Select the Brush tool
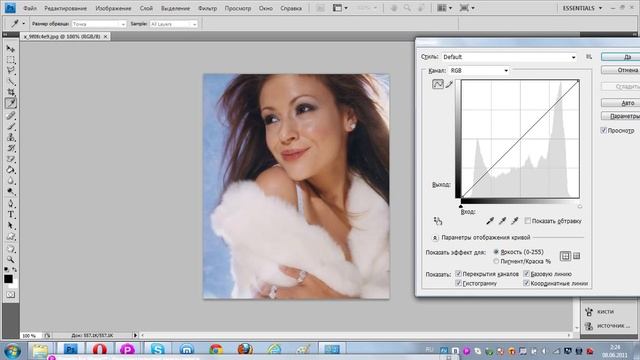640x360 pixels. (11, 127)
